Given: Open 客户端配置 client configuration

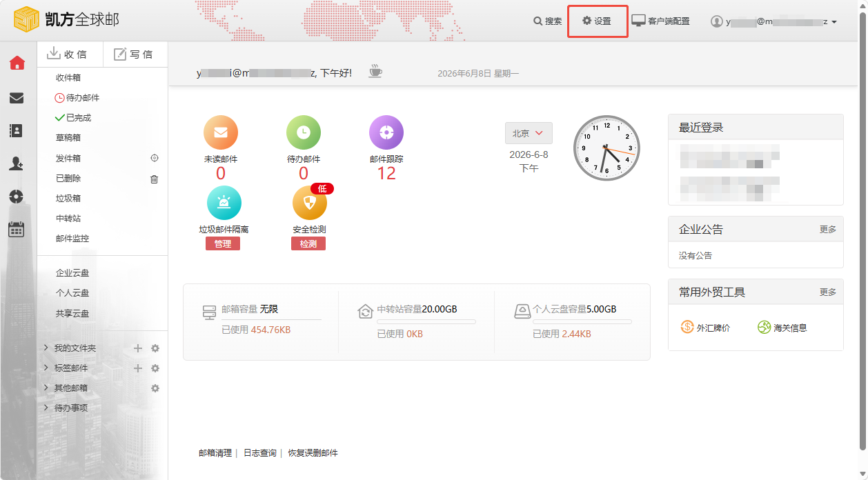Looking at the screenshot, I should pos(661,21).
